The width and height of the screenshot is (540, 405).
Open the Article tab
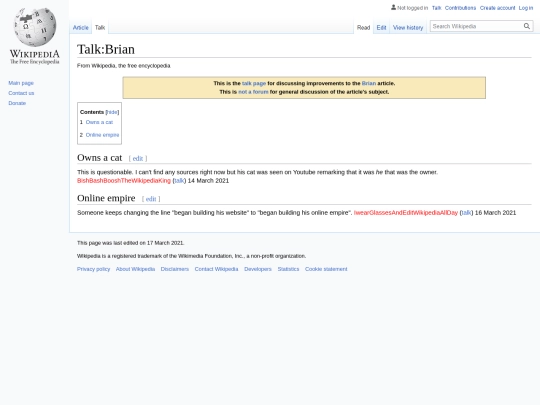(x=81, y=28)
